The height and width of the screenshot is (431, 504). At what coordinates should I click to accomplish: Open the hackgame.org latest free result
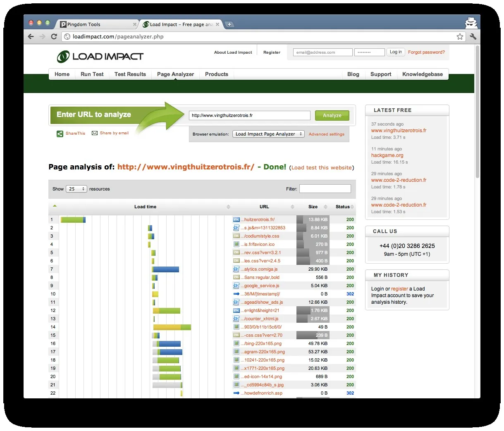pos(387,155)
